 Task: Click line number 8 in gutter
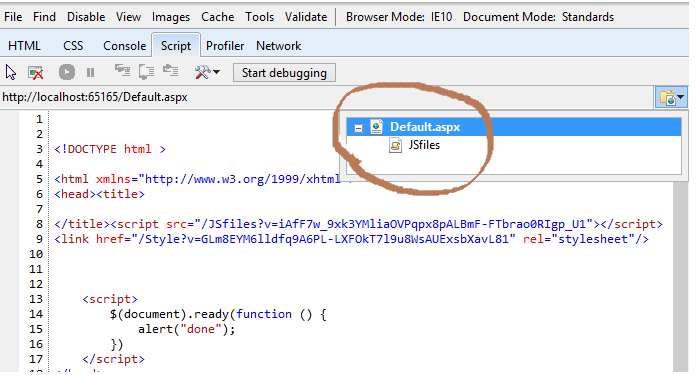pos(40,224)
